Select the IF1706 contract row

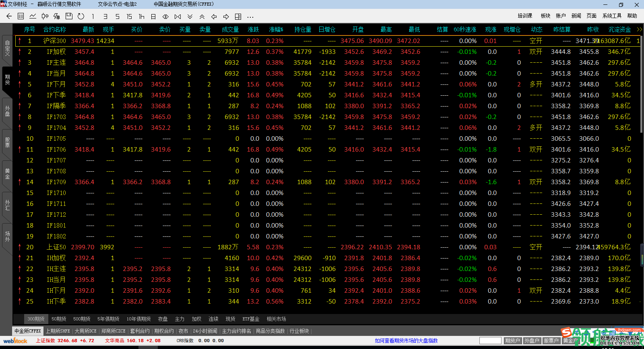(328, 149)
